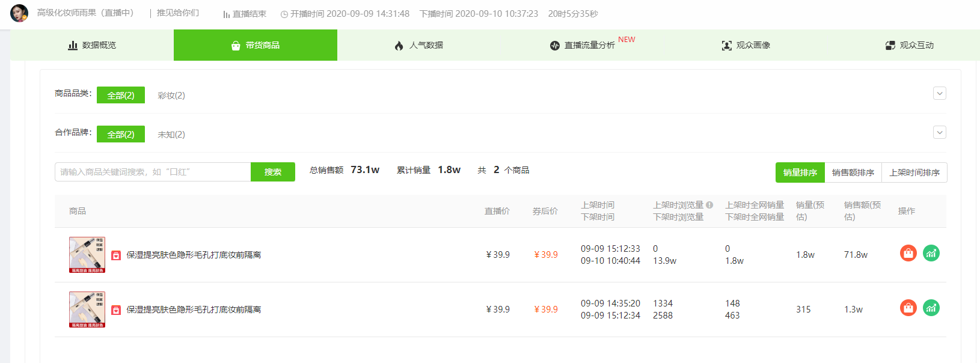Click the shelf time 09-09 14:35:20
This screenshot has width=980, height=363.
click(610, 304)
